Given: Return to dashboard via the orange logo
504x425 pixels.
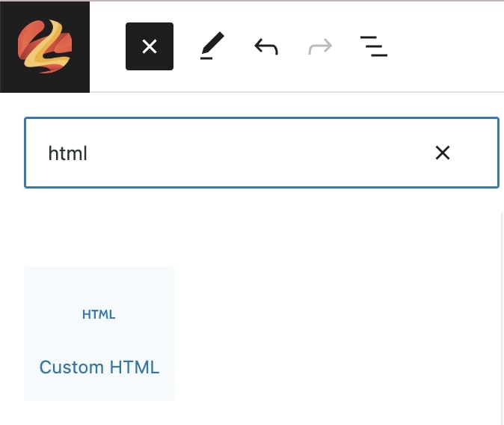Looking at the screenshot, I should [45, 46].
